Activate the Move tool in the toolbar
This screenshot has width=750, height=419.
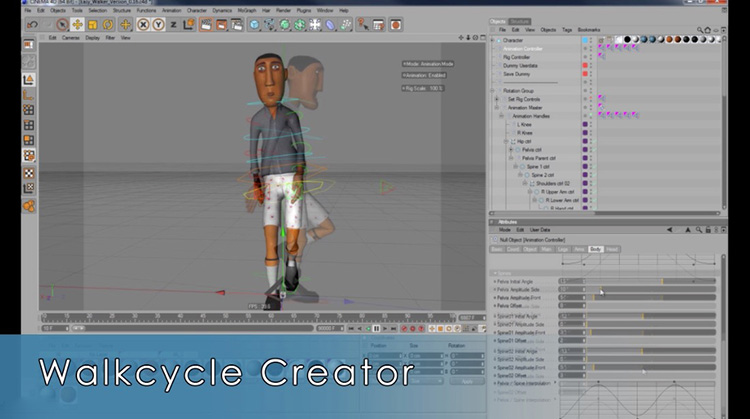77,24
